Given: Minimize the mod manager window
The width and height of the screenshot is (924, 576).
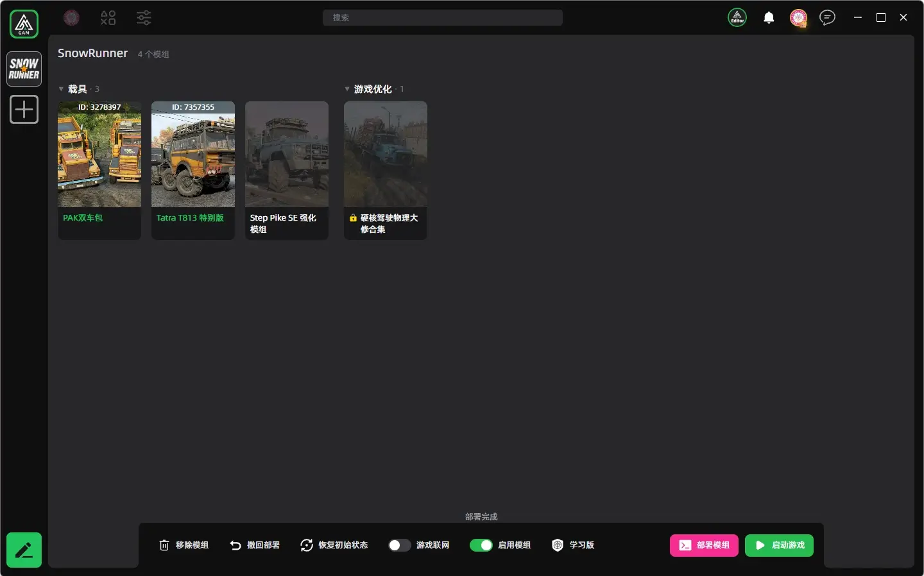Looking at the screenshot, I should (858, 18).
